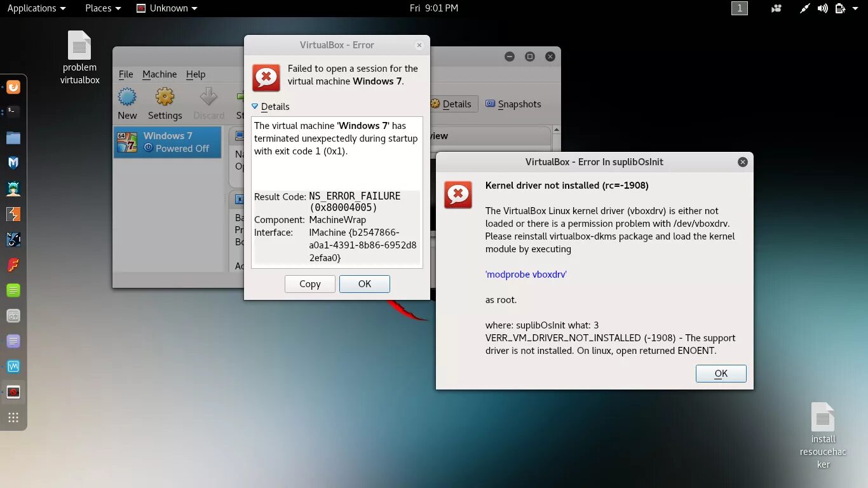The image size is (868, 488).
Task: Click 'modprobe vboxdrv' command text
Action: pyautogui.click(x=526, y=274)
